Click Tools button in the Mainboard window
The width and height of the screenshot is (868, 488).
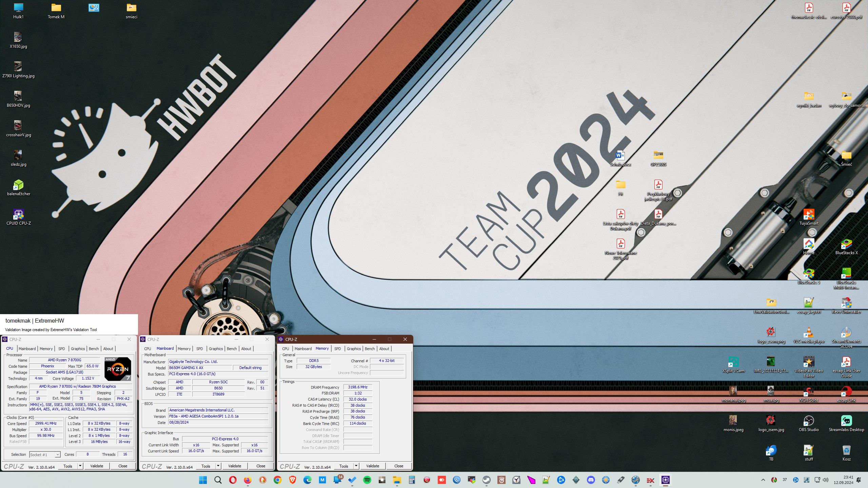[206, 466]
